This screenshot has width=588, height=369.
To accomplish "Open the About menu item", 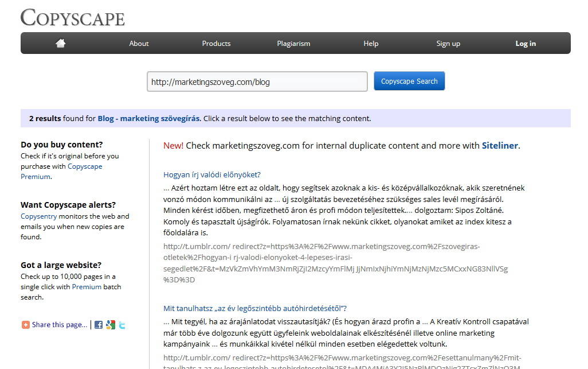I will (139, 44).
